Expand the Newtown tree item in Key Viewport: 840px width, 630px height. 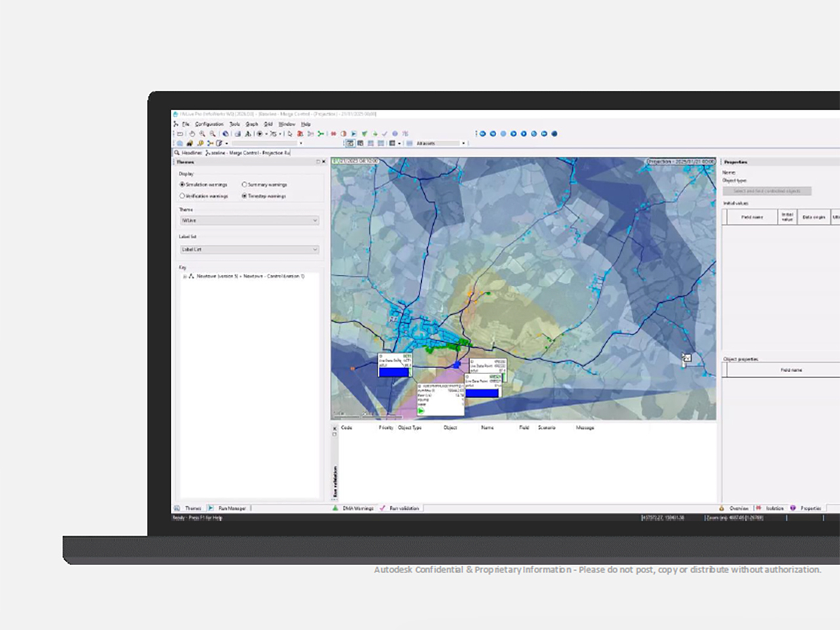point(184,276)
